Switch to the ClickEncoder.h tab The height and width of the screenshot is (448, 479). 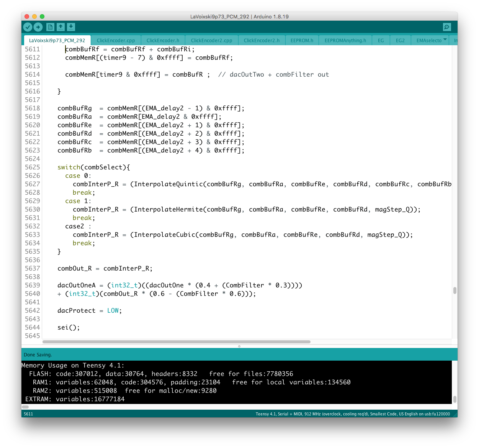coord(163,40)
